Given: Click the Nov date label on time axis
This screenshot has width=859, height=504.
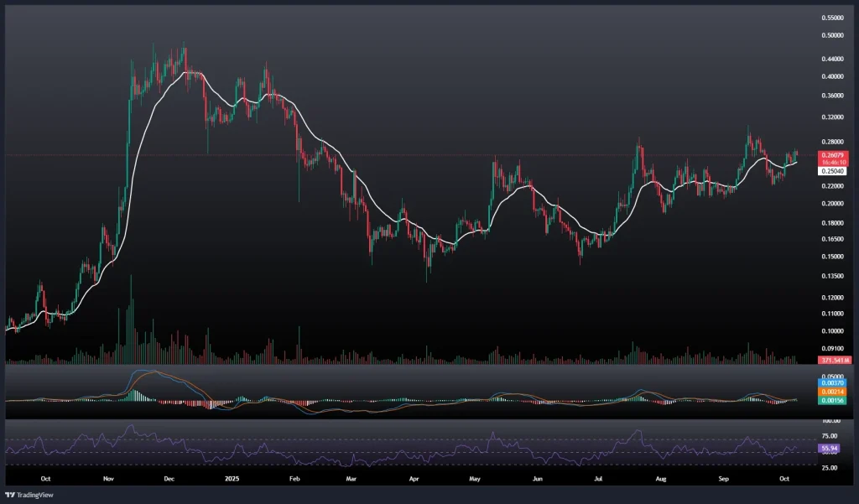Looking at the screenshot, I should tap(107, 479).
